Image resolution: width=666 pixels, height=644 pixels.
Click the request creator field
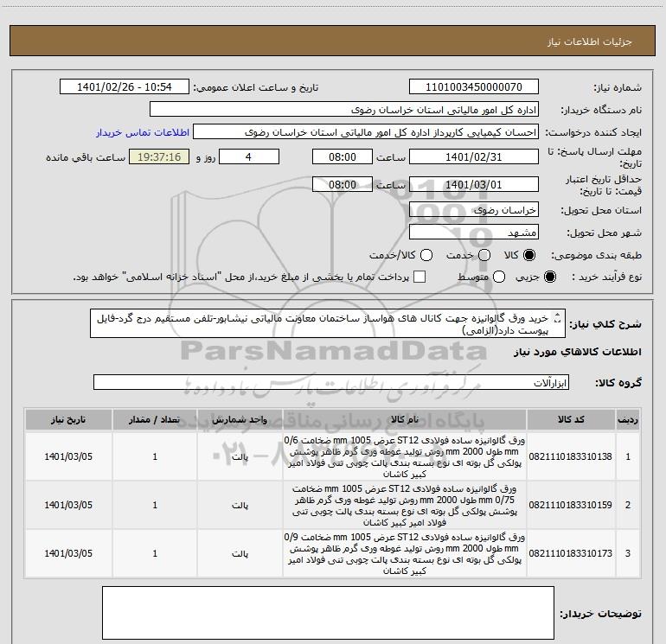click(x=366, y=132)
